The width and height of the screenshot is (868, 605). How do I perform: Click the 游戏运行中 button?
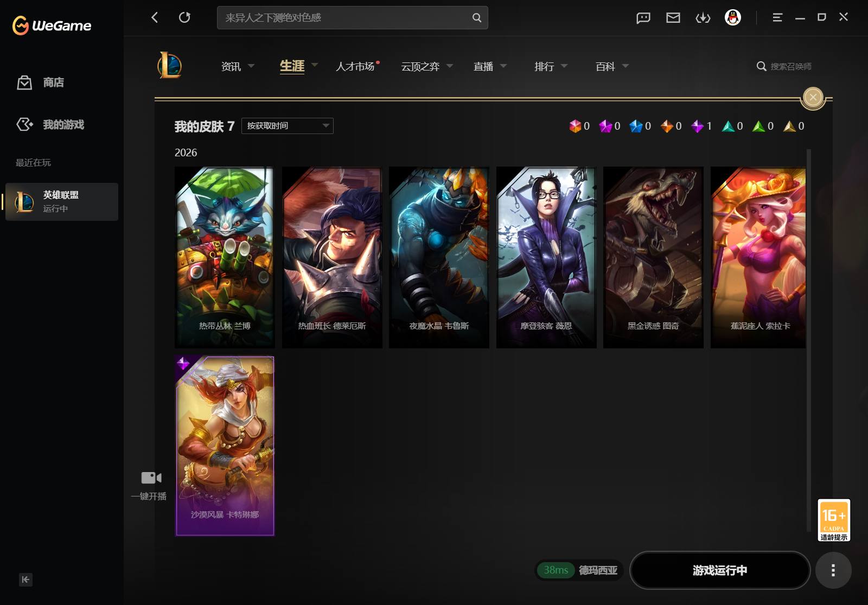(720, 570)
